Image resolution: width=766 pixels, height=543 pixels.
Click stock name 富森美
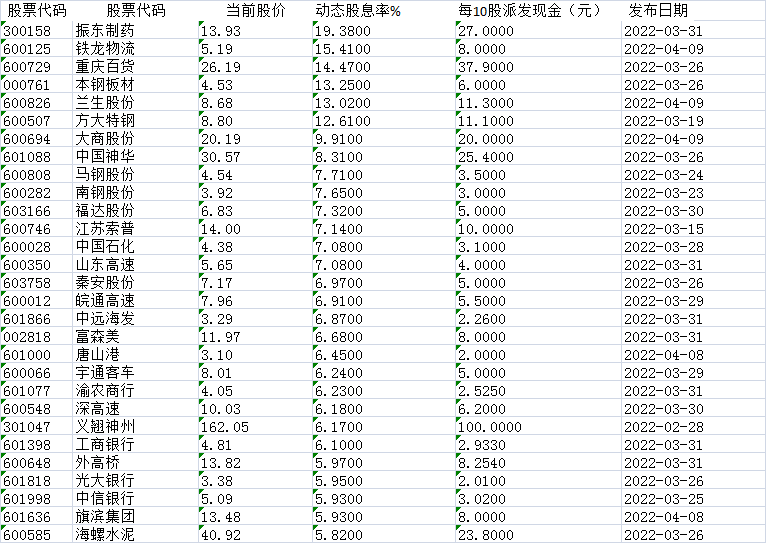click(x=97, y=337)
